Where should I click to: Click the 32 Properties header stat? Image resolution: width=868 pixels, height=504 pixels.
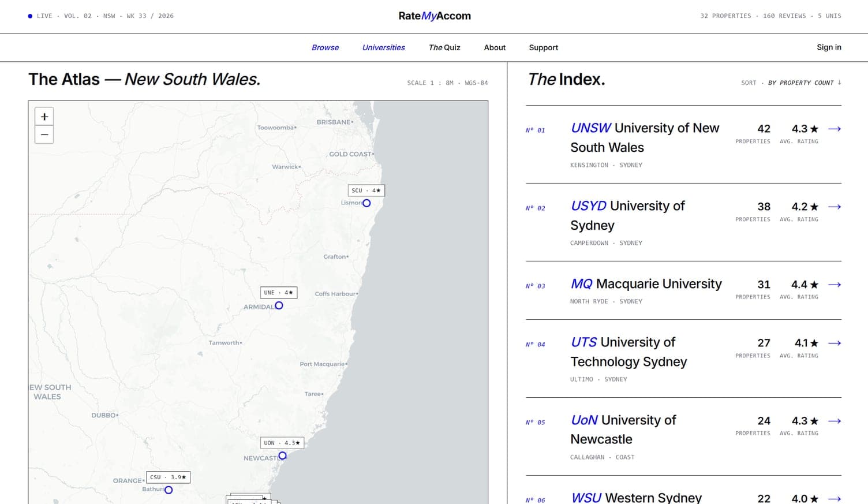click(x=725, y=16)
